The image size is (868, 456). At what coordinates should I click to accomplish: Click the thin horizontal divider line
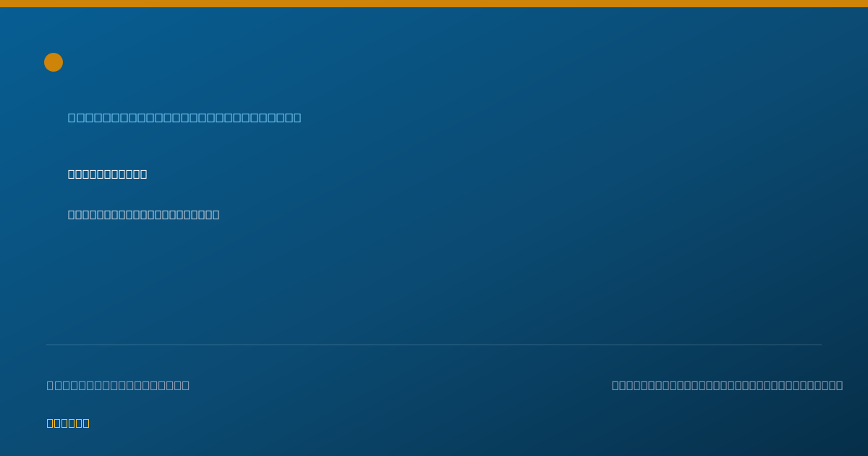coord(434,345)
